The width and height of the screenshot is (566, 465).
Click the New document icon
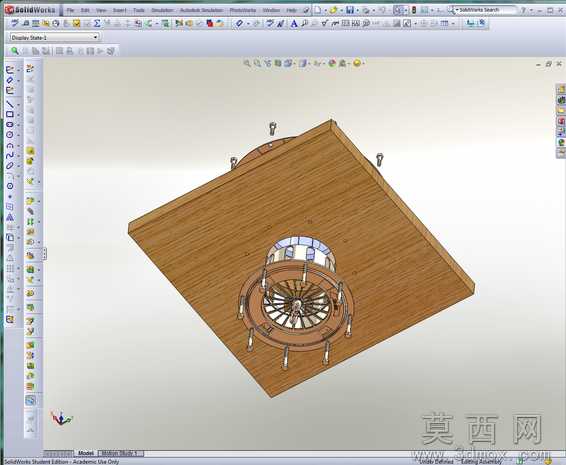(318, 10)
